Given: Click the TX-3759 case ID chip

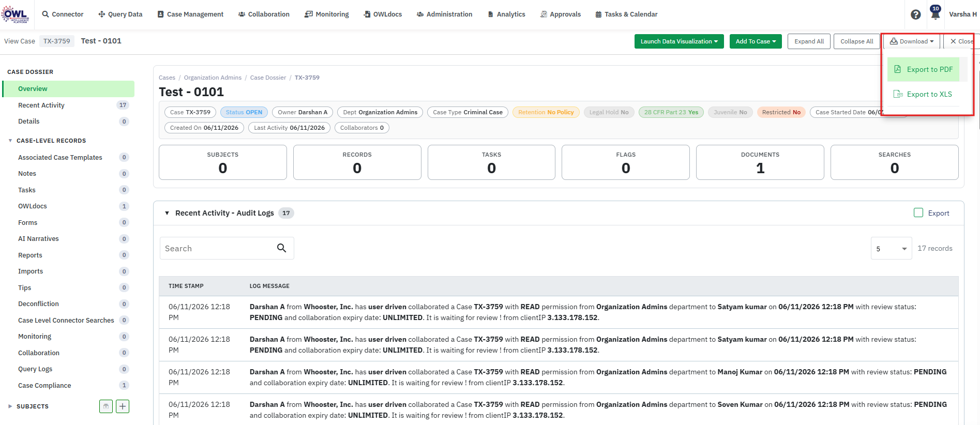Looking at the screenshot, I should [57, 41].
